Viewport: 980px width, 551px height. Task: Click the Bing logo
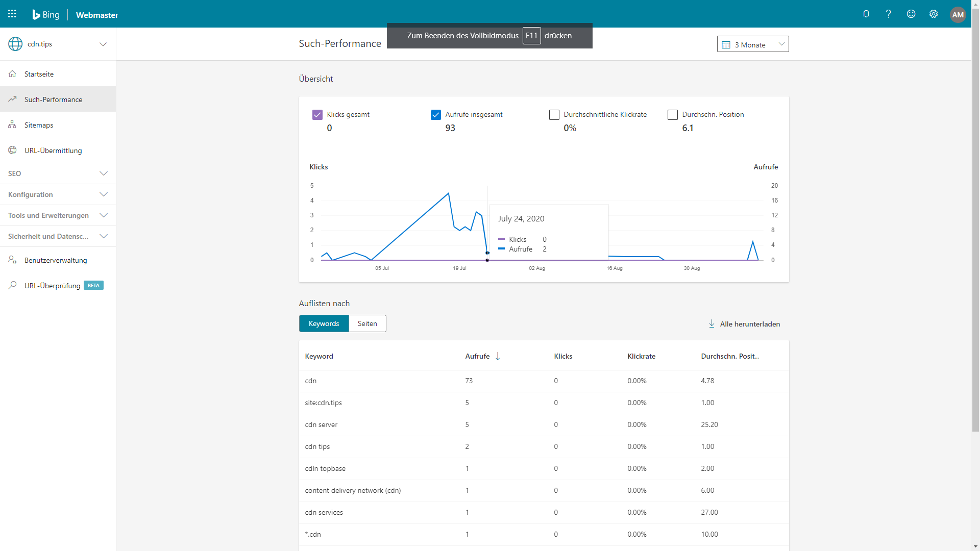(x=46, y=15)
